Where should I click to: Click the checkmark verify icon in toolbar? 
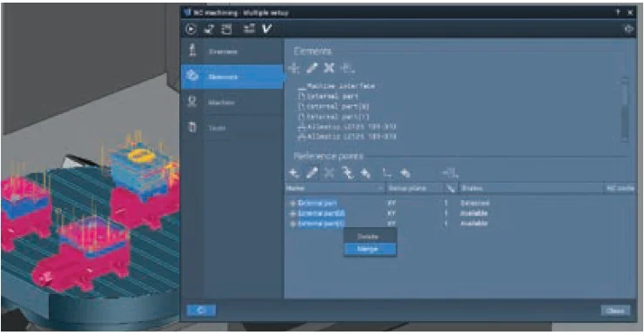(267, 29)
